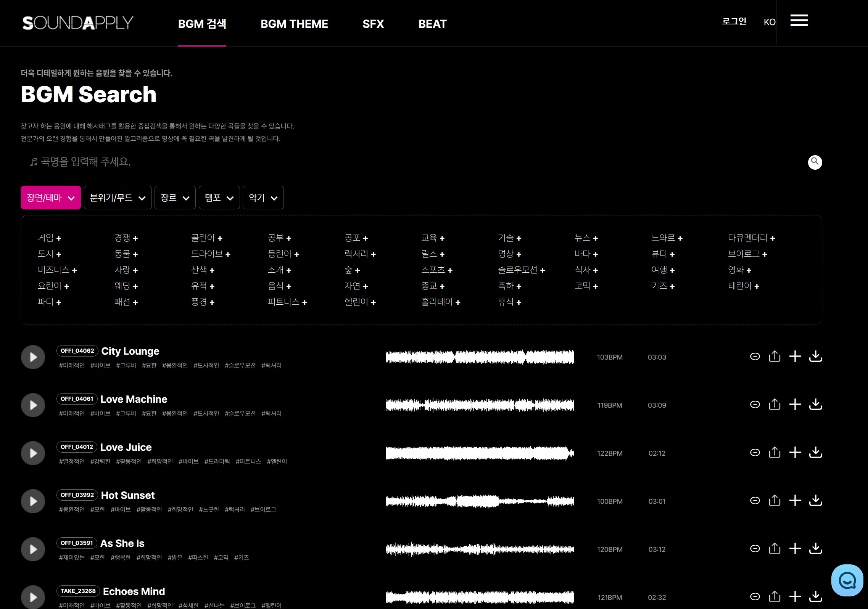Expand the 분위기/무드 dropdown
The image size is (868, 609).
pos(118,198)
